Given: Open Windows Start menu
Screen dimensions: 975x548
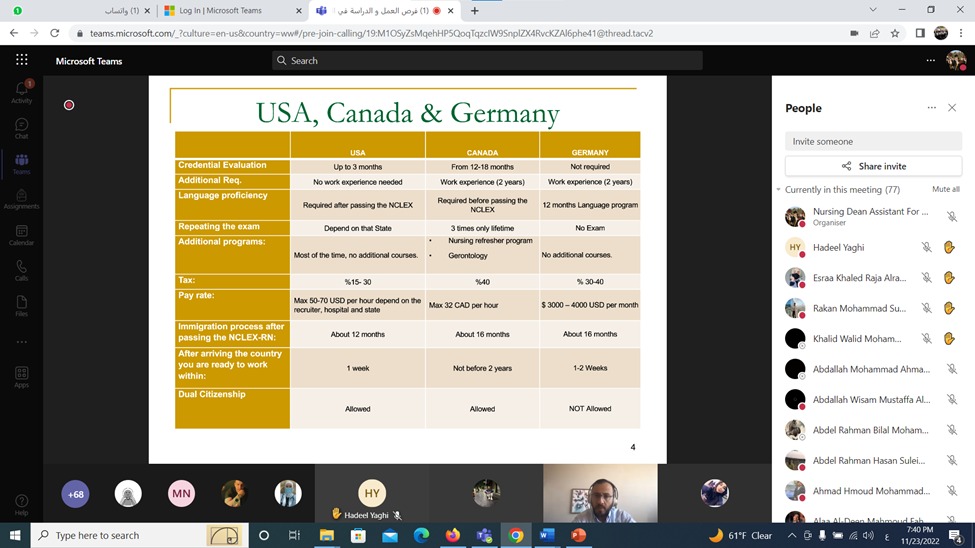Looking at the screenshot, I should (15, 535).
